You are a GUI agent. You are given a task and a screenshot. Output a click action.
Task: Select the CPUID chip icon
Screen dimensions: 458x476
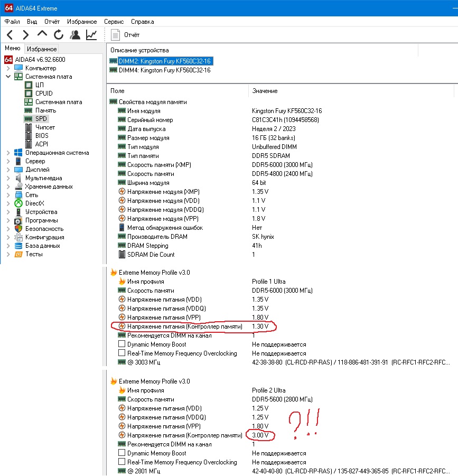(x=29, y=93)
